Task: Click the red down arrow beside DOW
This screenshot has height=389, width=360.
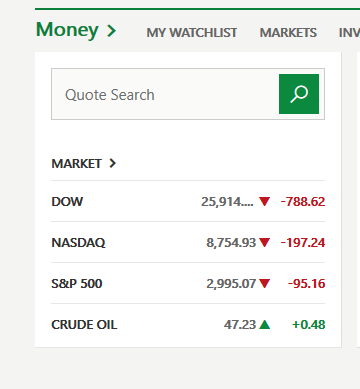Action: pyautogui.click(x=265, y=202)
